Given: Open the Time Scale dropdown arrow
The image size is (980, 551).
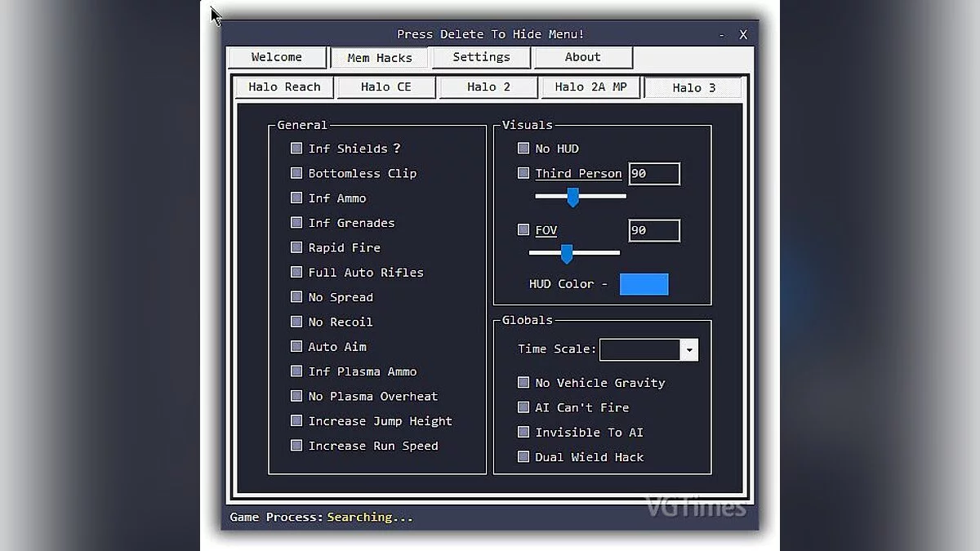Looking at the screenshot, I should click(x=689, y=350).
